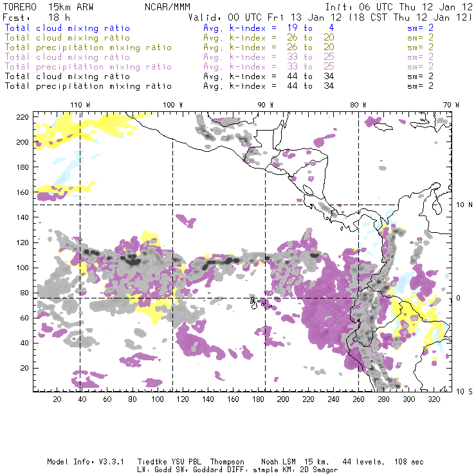This screenshot has width=476, height=476.
Task: Click the '120' tick on the vertical axis
Action: (x=23, y=243)
